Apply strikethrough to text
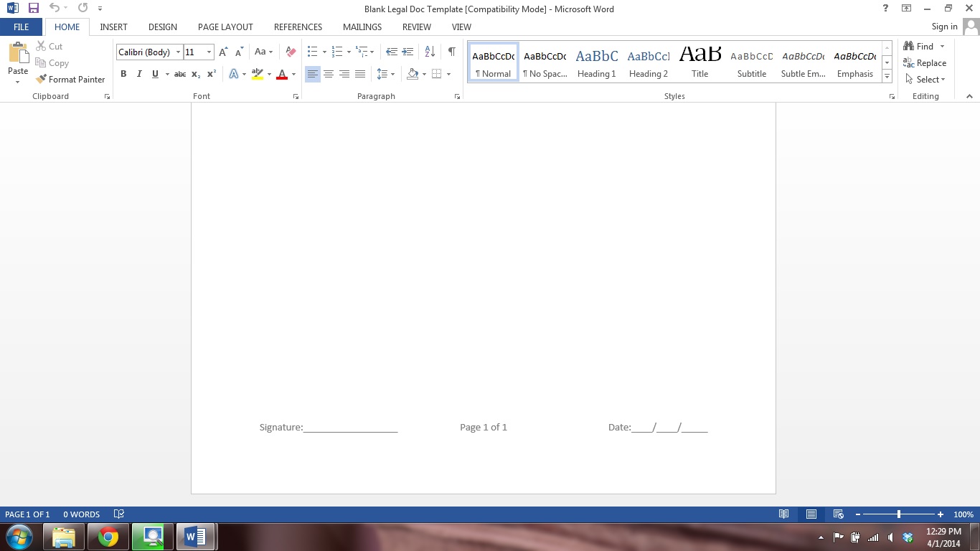Image resolution: width=980 pixels, height=551 pixels. [x=179, y=74]
